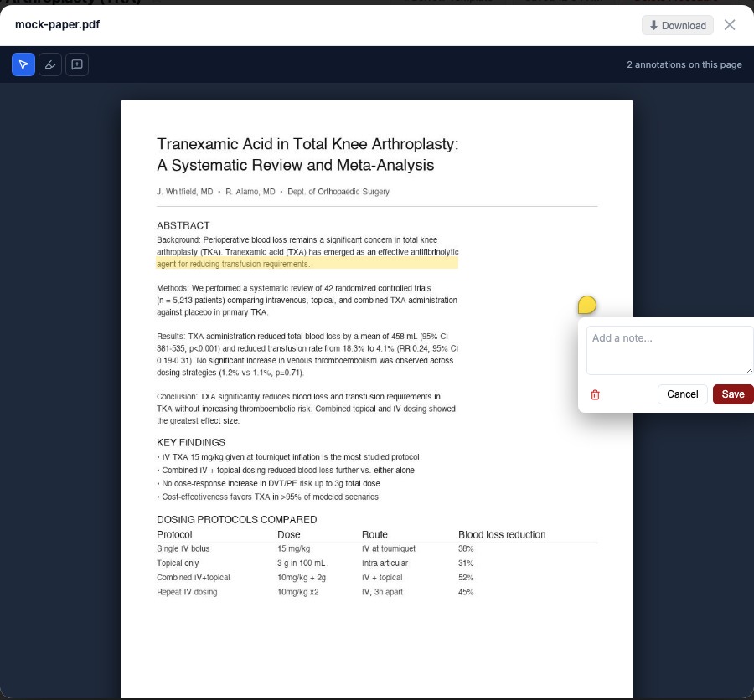Viewport: 754px width, 700px height.
Task: Click the 'Single IV bolus' table cell
Action: point(183,548)
